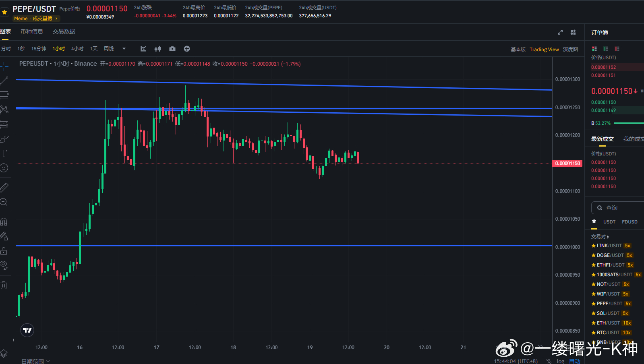Switch to the 最新成交 tab
The height and width of the screenshot is (364, 644).
click(602, 139)
